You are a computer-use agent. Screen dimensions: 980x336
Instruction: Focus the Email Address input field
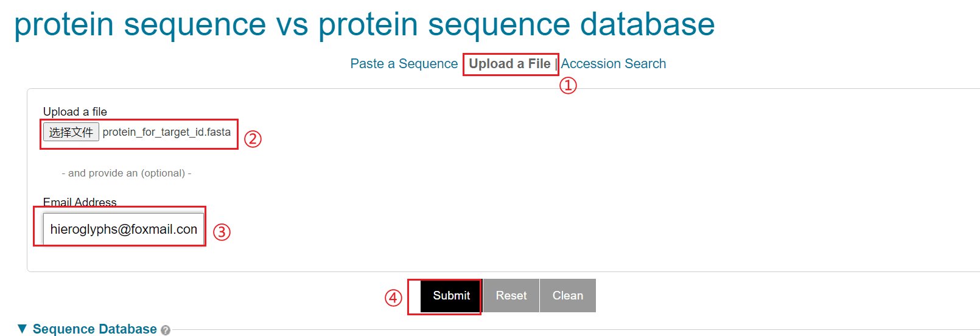pyautogui.click(x=124, y=229)
